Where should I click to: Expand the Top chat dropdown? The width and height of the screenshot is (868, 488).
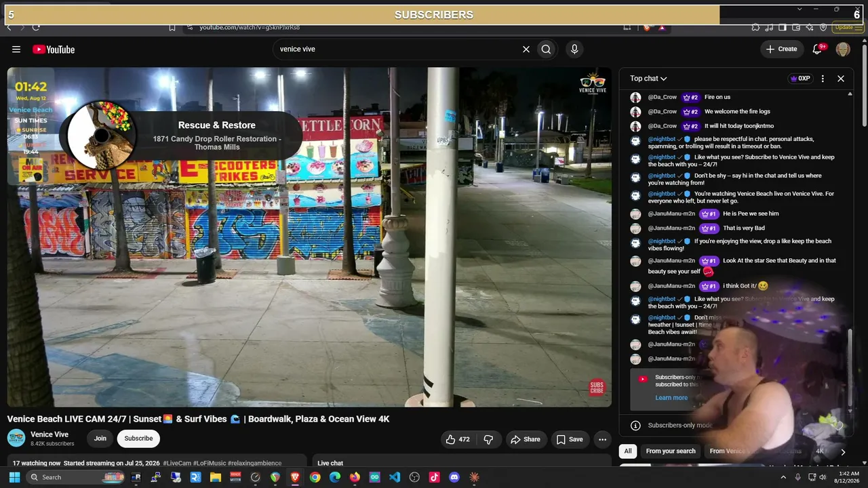coord(648,79)
